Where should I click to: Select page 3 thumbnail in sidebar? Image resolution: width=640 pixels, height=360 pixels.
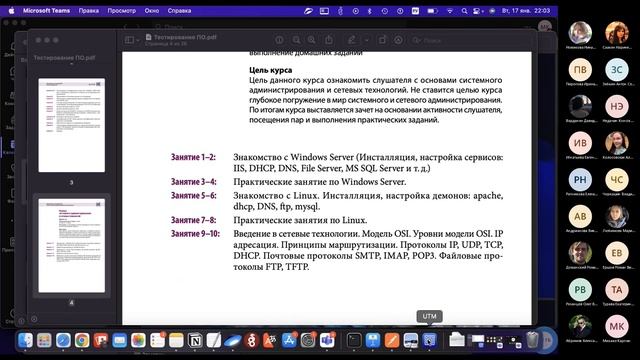tap(71, 125)
